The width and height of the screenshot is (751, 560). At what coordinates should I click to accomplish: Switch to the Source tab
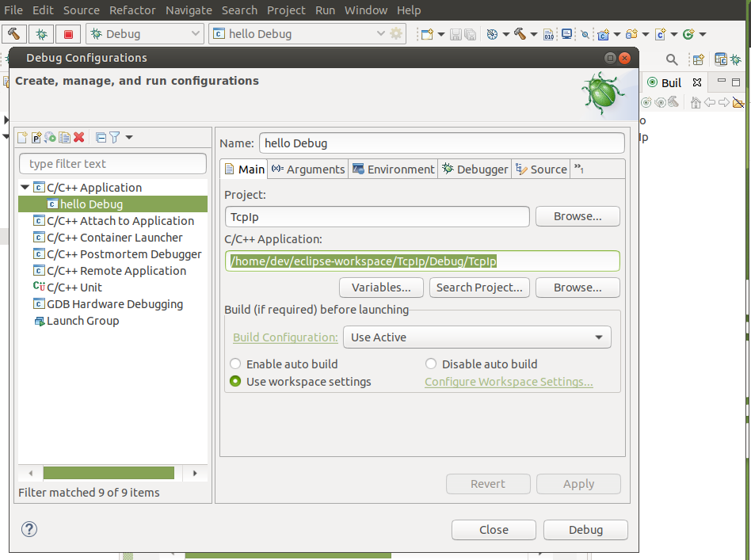(541, 169)
